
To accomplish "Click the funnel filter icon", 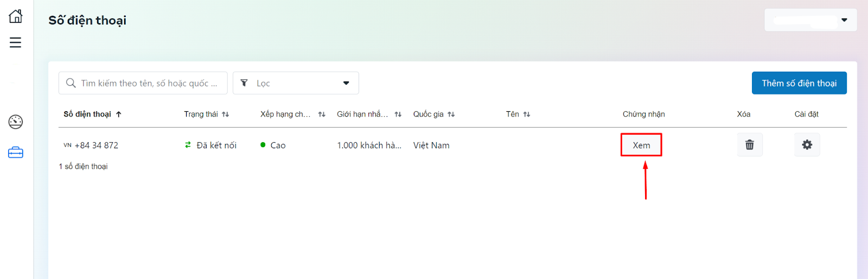I will (244, 83).
